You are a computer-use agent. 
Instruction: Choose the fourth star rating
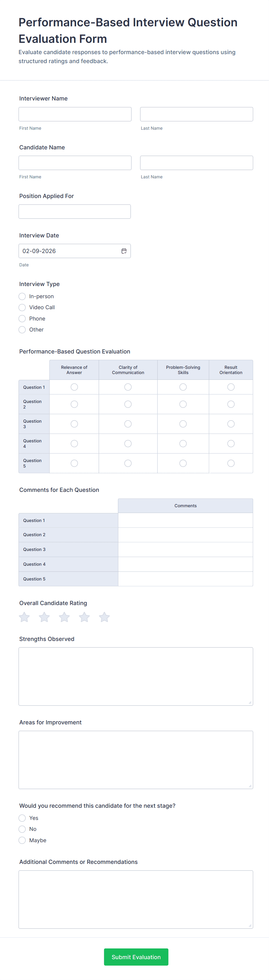pyautogui.click(x=84, y=617)
